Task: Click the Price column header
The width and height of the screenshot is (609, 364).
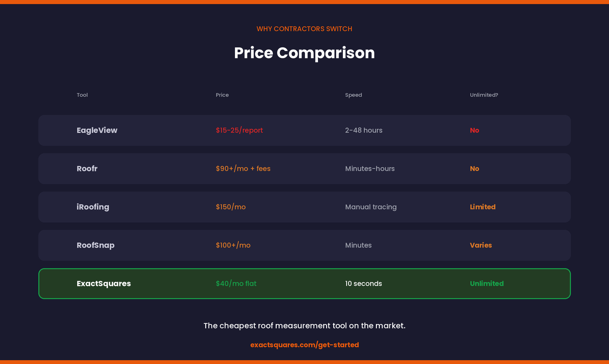Action: point(222,95)
